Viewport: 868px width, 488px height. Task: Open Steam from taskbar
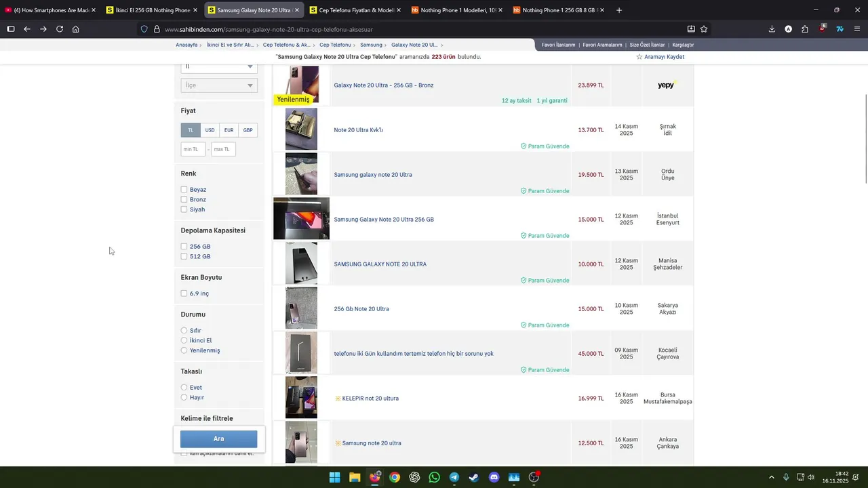(474, 477)
